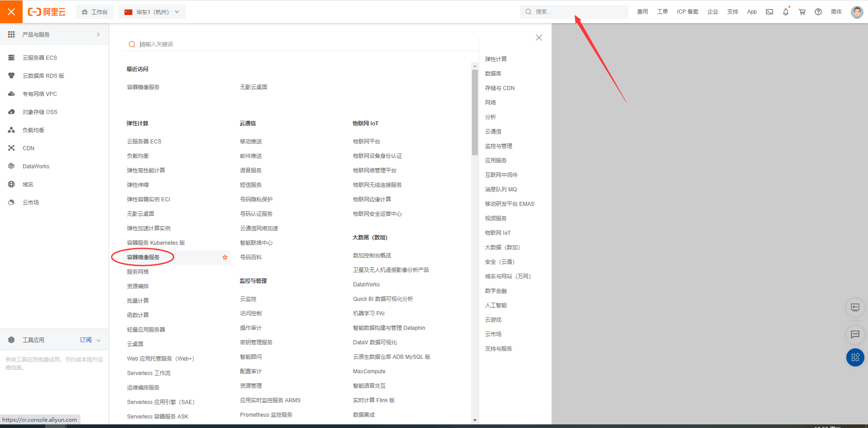Image resolution: width=868 pixels, height=428 pixels.
Task: Click the 域名 globe icon
Action: click(x=11, y=184)
